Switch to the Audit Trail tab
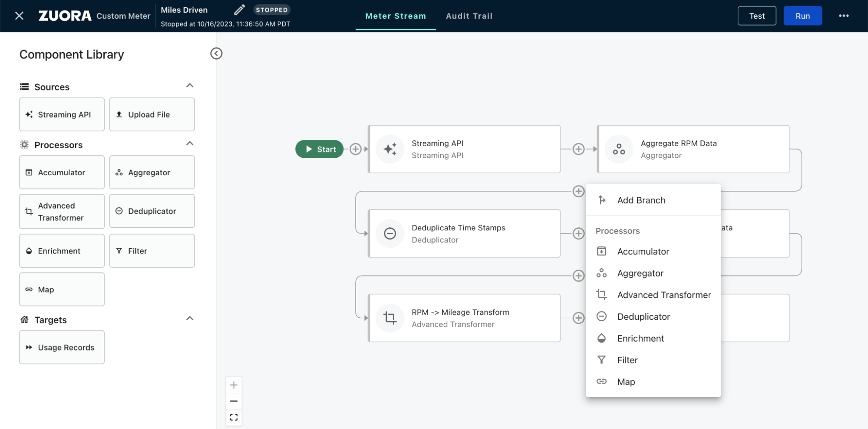This screenshot has width=868, height=429. 469,16
